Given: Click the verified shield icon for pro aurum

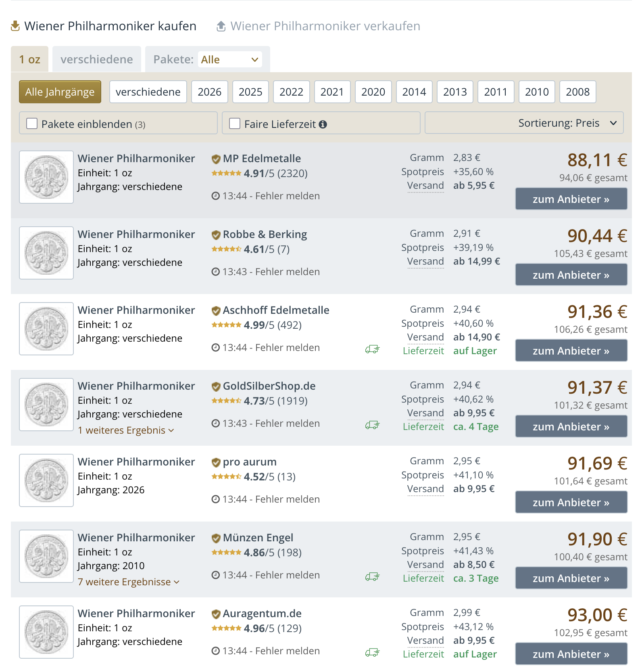Looking at the screenshot, I should [216, 462].
